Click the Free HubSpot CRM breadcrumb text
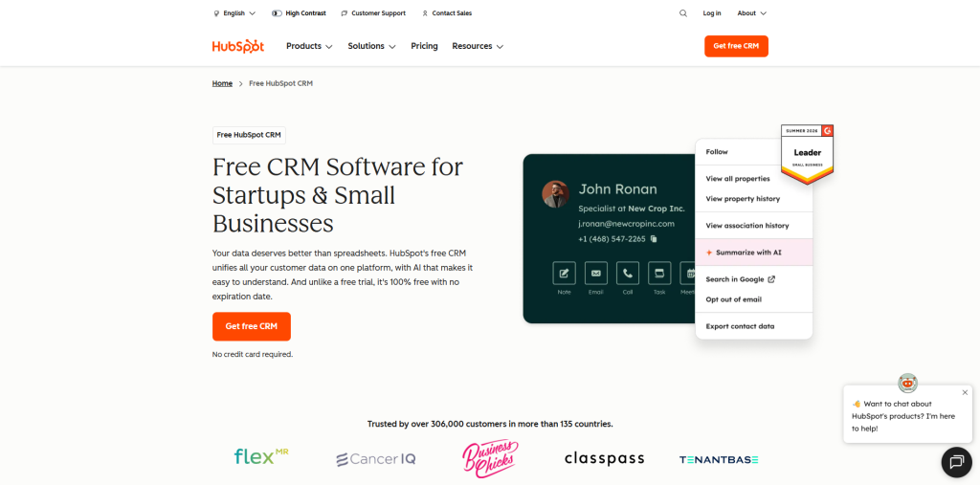 [x=280, y=83]
